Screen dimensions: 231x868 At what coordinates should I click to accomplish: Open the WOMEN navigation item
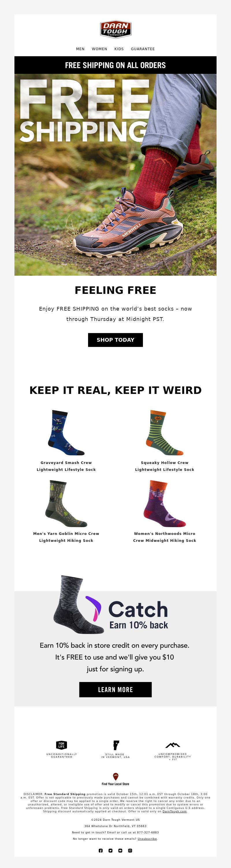[x=100, y=49]
